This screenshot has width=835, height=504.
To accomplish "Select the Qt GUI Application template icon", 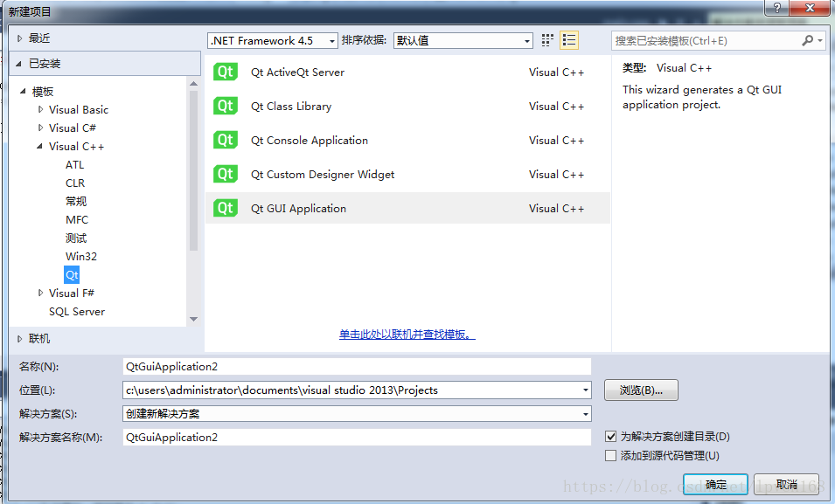I will pyautogui.click(x=226, y=208).
